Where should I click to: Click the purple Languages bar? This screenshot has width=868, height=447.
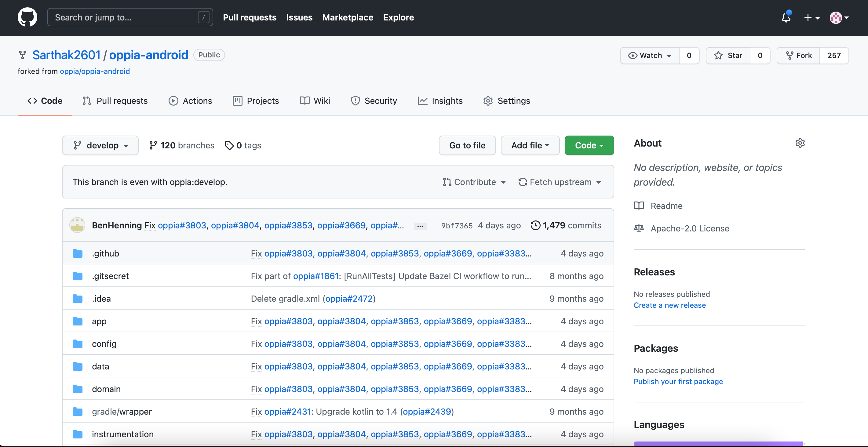pos(719,444)
